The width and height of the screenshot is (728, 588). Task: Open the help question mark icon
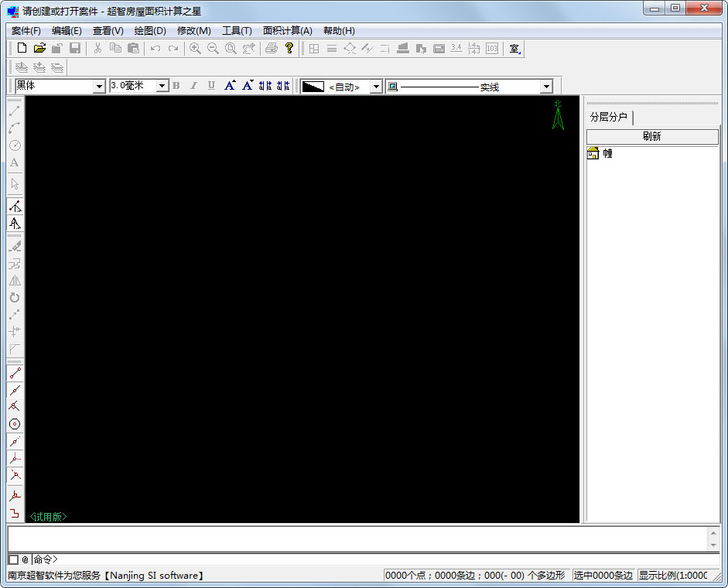point(289,48)
